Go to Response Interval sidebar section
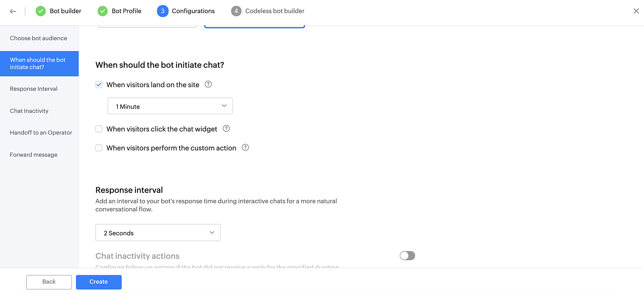 click(33, 89)
